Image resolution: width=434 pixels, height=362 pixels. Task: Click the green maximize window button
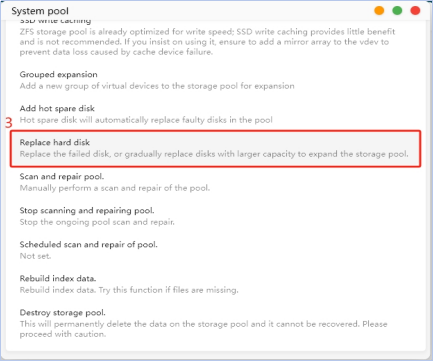pyautogui.click(x=397, y=11)
